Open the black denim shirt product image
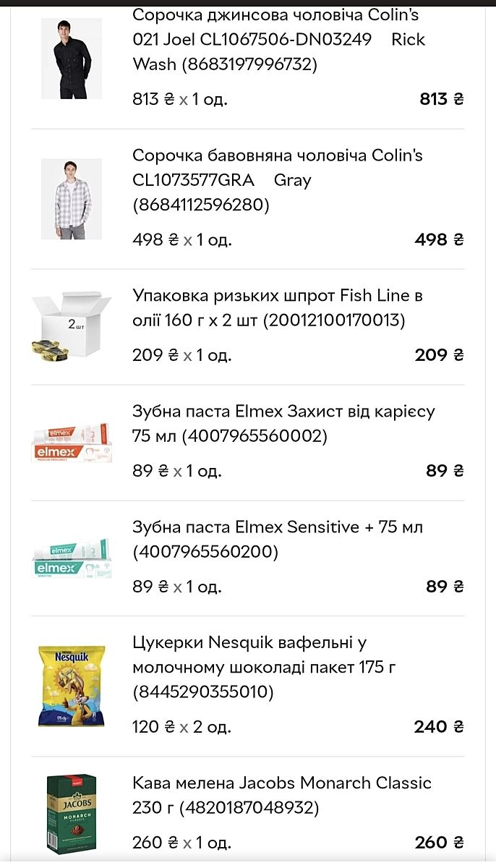This screenshot has width=496, height=868. coord(71,59)
